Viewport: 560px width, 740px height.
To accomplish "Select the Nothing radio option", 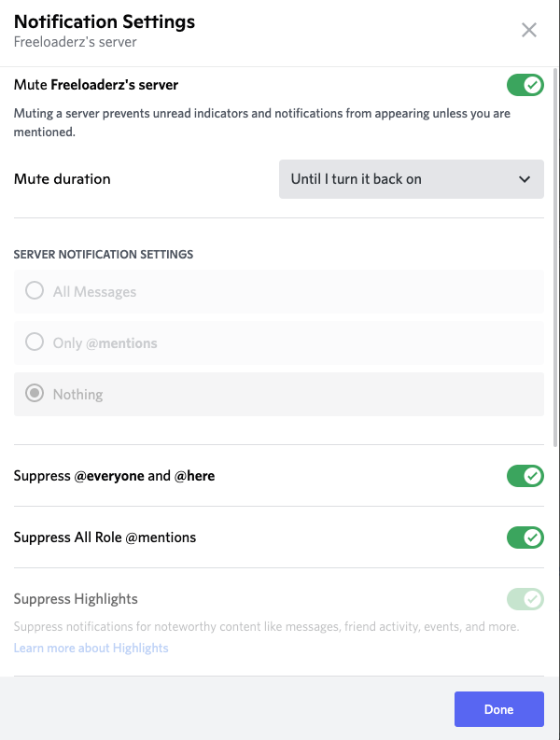I will click(x=35, y=394).
